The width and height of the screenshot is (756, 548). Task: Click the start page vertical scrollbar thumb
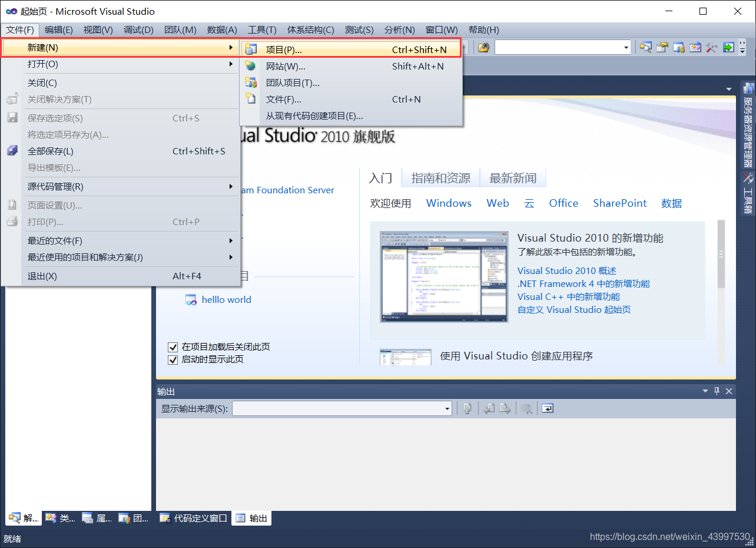[x=721, y=255]
